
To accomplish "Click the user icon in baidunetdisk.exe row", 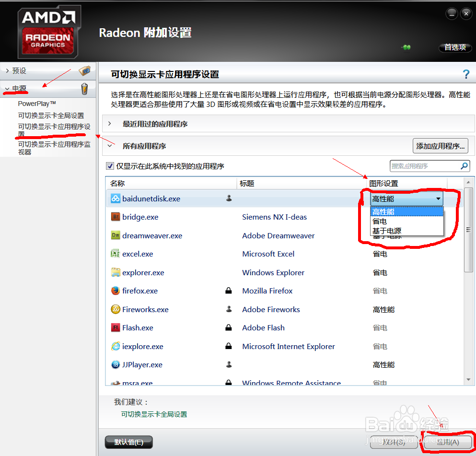I will pyautogui.click(x=229, y=198).
